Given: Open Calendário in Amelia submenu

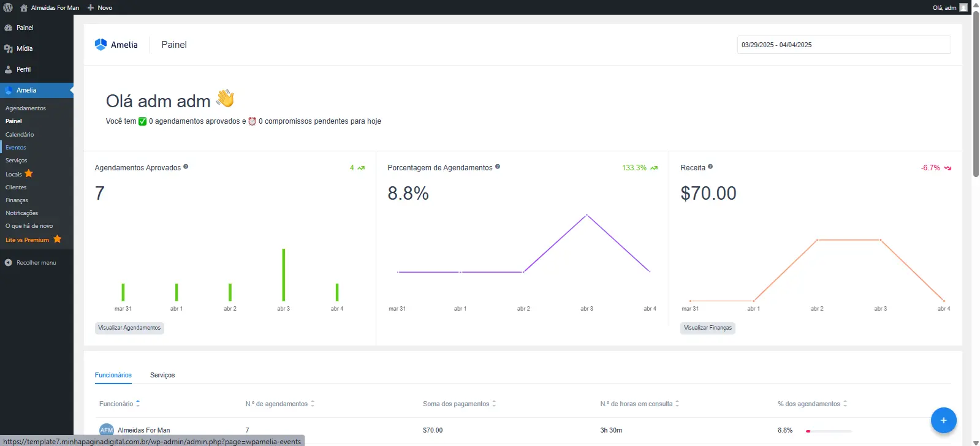Looking at the screenshot, I should pos(20,135).
